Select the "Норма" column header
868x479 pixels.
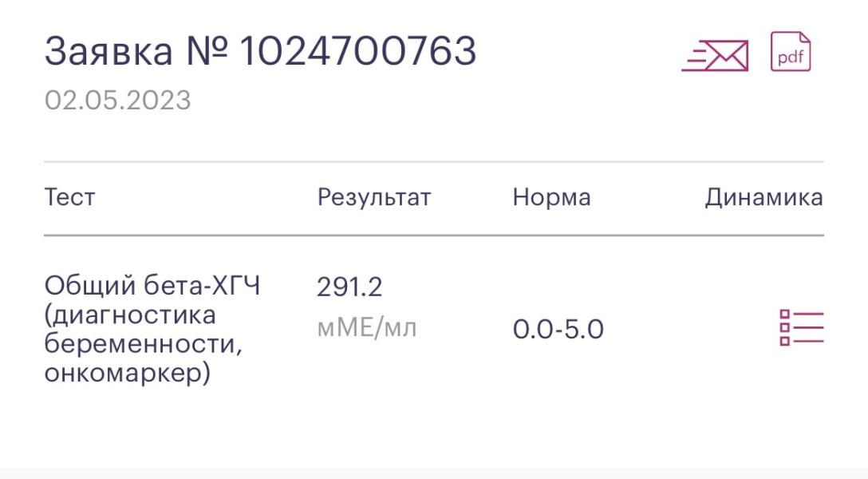(551, 197)
